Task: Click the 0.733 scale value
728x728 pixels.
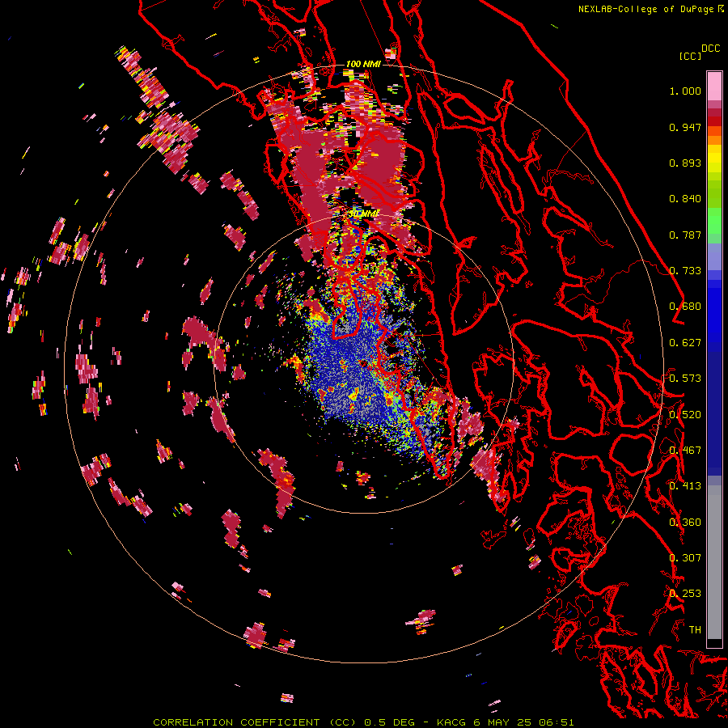Action: click(x=685, y=271)
